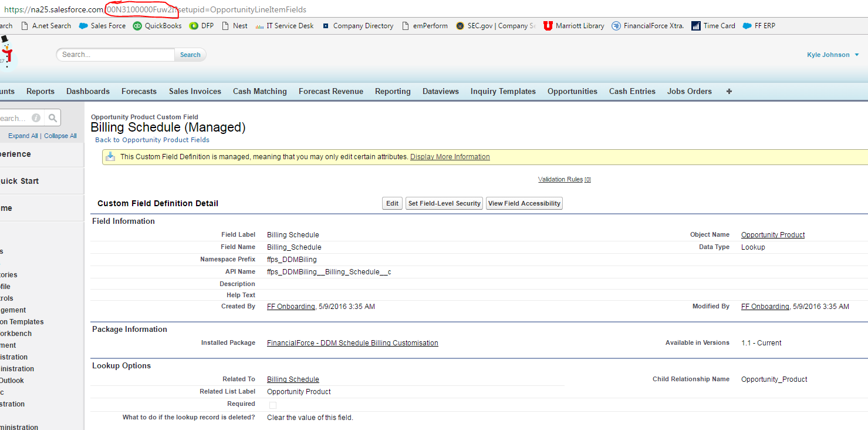
Task: Open the Sales Invoices tab
Action: point(195,91)
